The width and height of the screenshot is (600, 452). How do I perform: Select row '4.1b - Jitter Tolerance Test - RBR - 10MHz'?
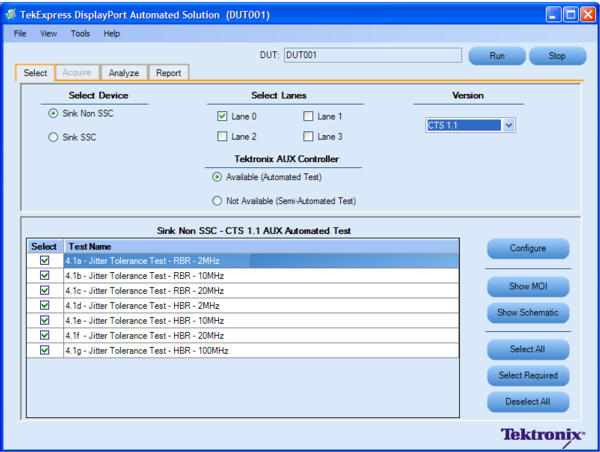[x=261, y=276]
